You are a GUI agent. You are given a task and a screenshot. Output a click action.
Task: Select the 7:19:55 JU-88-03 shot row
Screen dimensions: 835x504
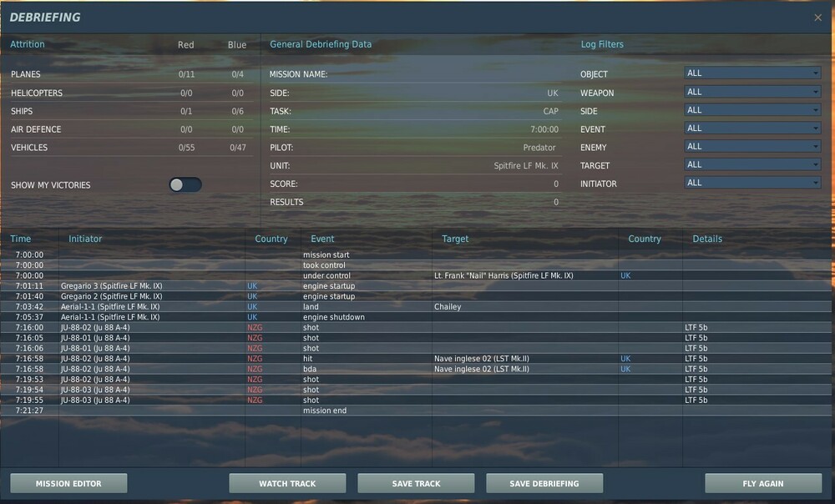pos(415,400)
